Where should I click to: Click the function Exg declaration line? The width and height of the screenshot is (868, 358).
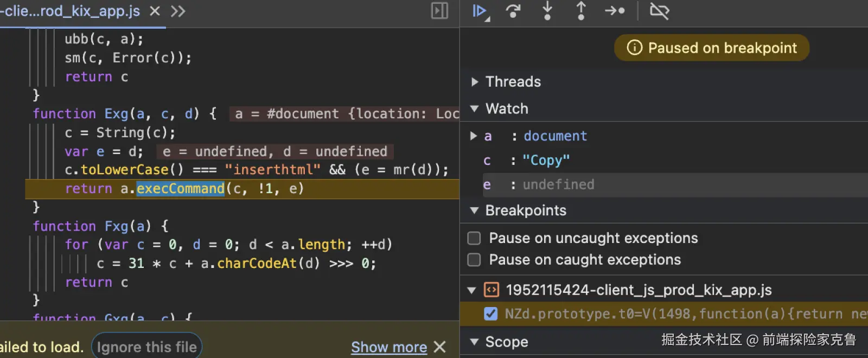pos(125,113)
